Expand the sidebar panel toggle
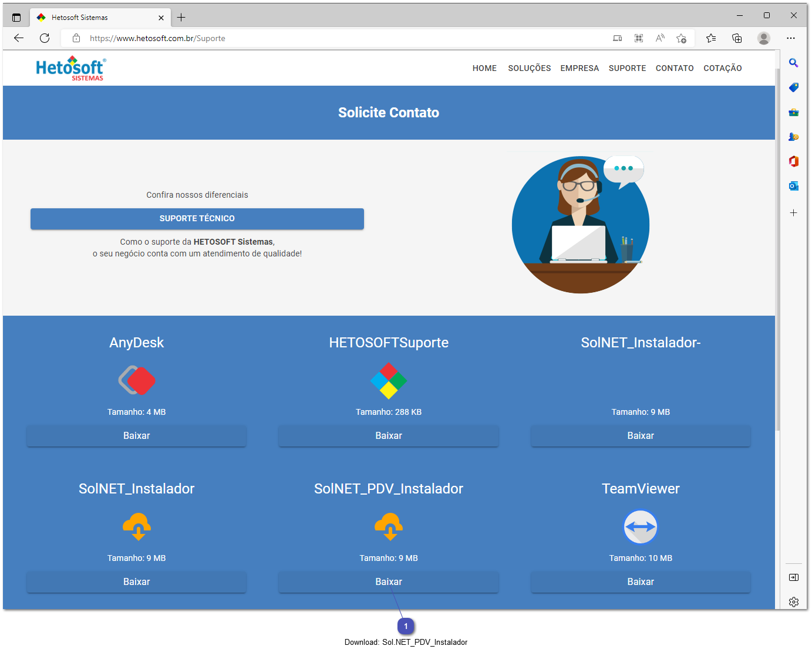The width and height of the screenshot is (812, 656). click(793, 577)
